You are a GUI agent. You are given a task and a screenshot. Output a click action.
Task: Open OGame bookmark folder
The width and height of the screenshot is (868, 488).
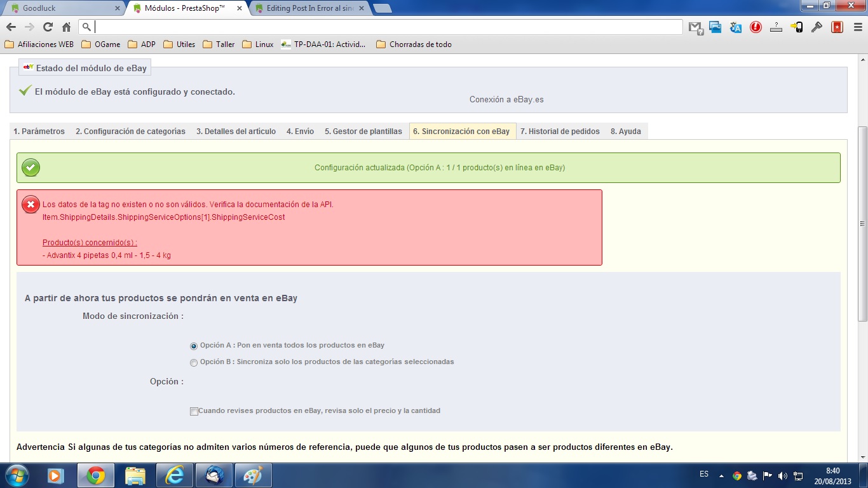pyautogui.click(x=100, y=44)
